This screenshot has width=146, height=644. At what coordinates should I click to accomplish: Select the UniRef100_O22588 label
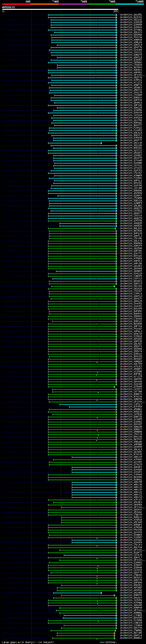[131, 372]
